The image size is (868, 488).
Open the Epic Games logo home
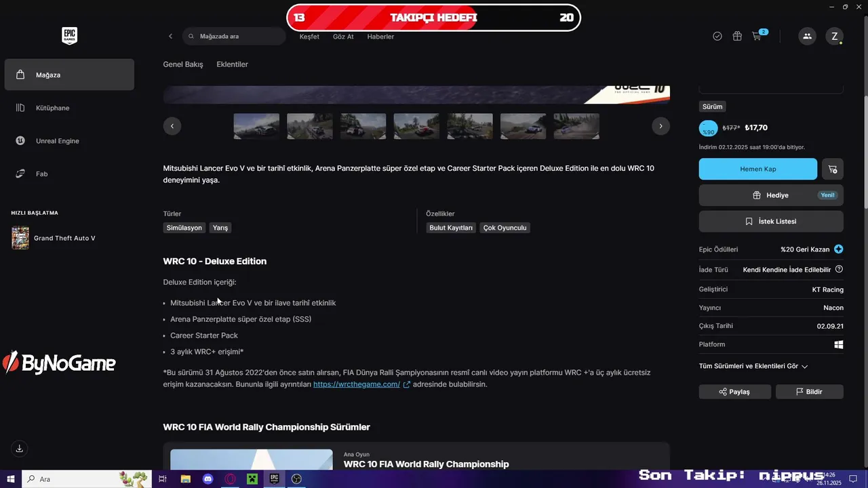click(69, 36)
